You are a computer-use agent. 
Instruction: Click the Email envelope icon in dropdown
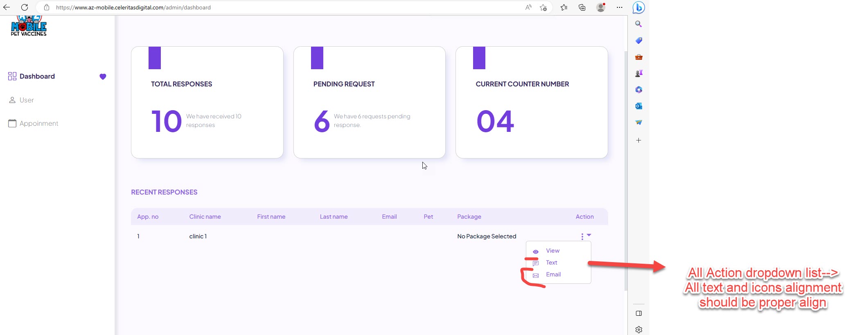point(535,276)
